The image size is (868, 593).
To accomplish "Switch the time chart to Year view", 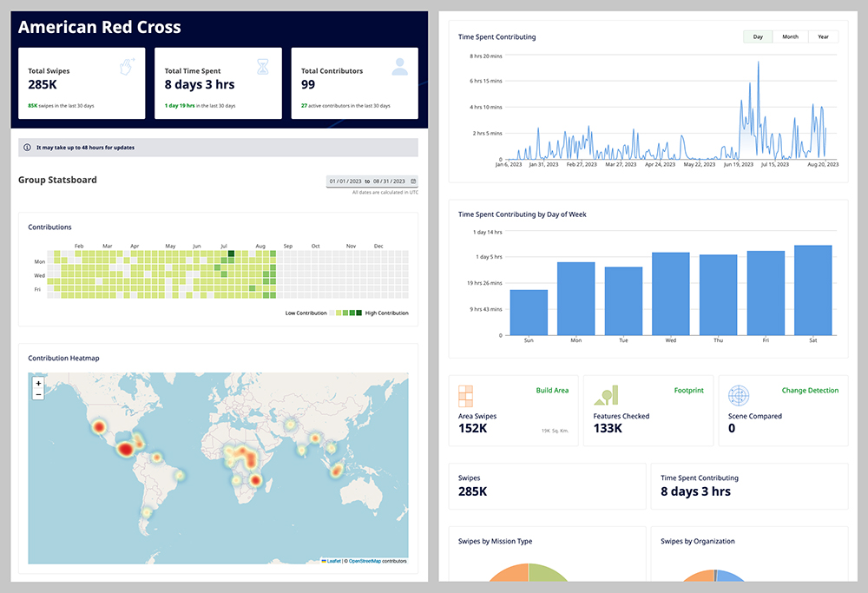I will [x=823, y=36].
